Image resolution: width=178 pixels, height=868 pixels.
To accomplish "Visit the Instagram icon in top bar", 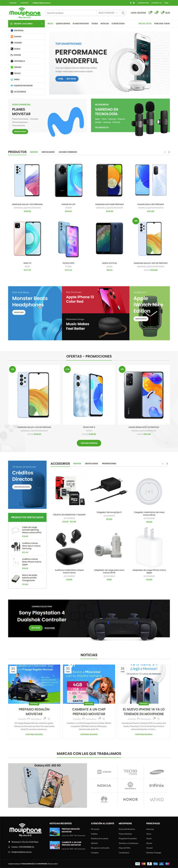I will coord(133,3).
